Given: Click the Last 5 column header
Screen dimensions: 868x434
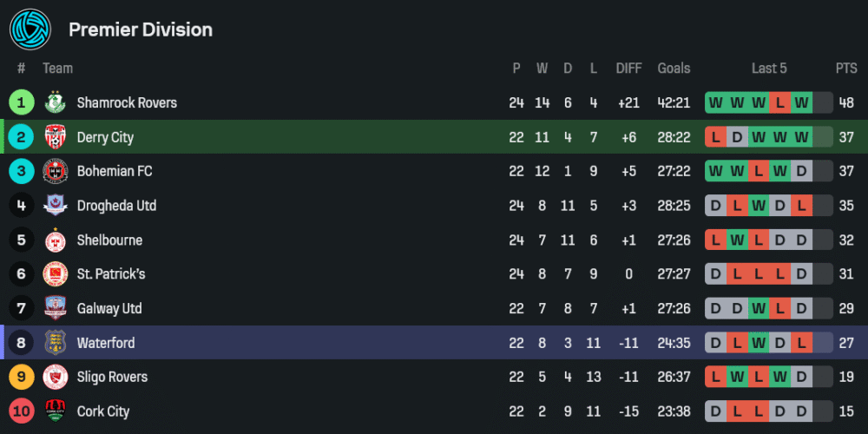Looking at the screenshot, I should coord(769,69).
